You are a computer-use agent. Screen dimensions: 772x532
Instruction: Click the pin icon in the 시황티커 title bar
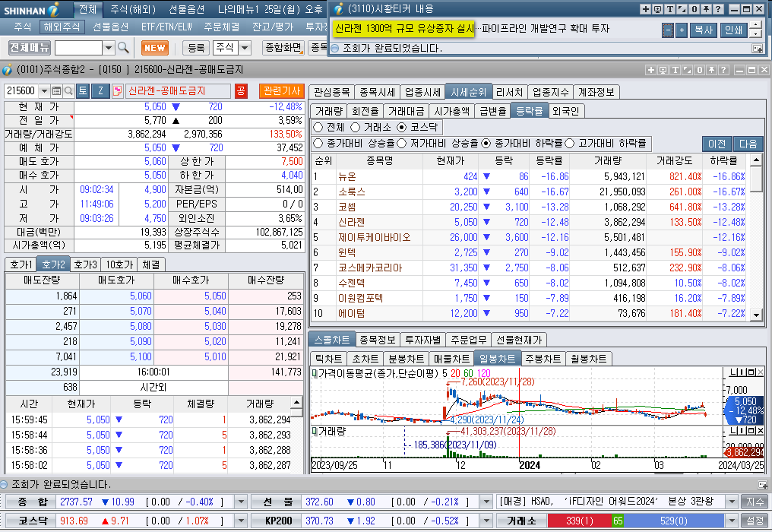pos(706,9)
